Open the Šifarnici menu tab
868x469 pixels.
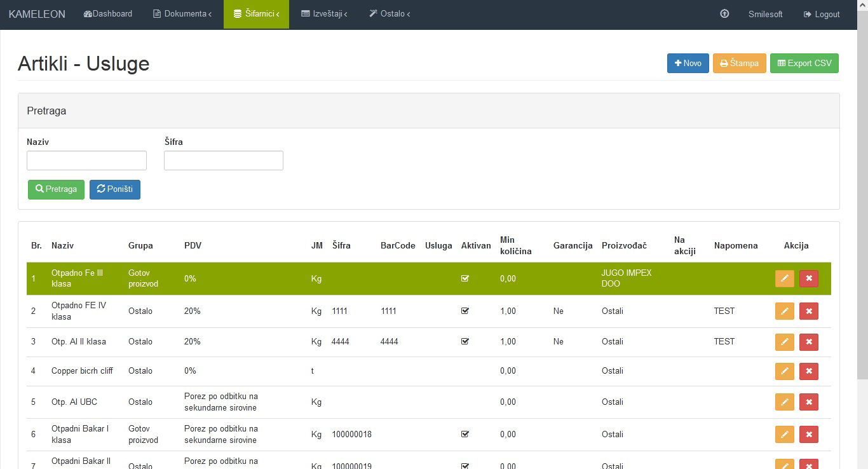256,14
